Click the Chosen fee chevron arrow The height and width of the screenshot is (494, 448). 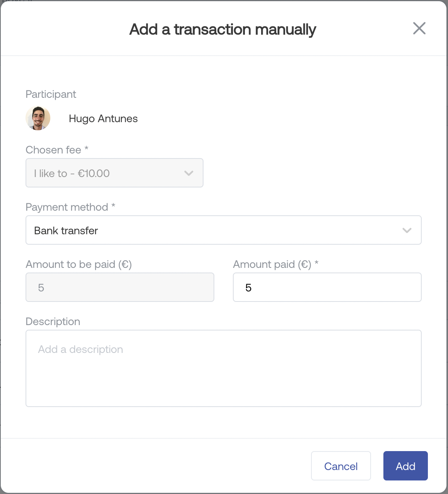[x=189, y=173]
